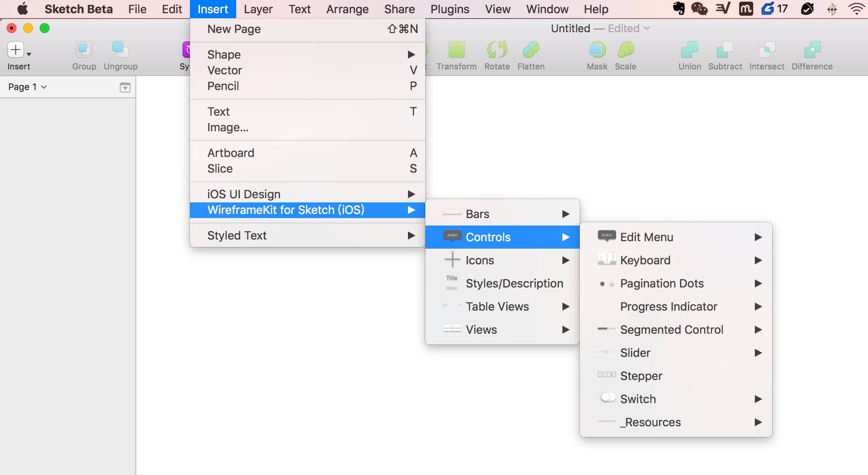The image size is (868, 475).
Task: Open the Window menu
Action: [547, 9]
